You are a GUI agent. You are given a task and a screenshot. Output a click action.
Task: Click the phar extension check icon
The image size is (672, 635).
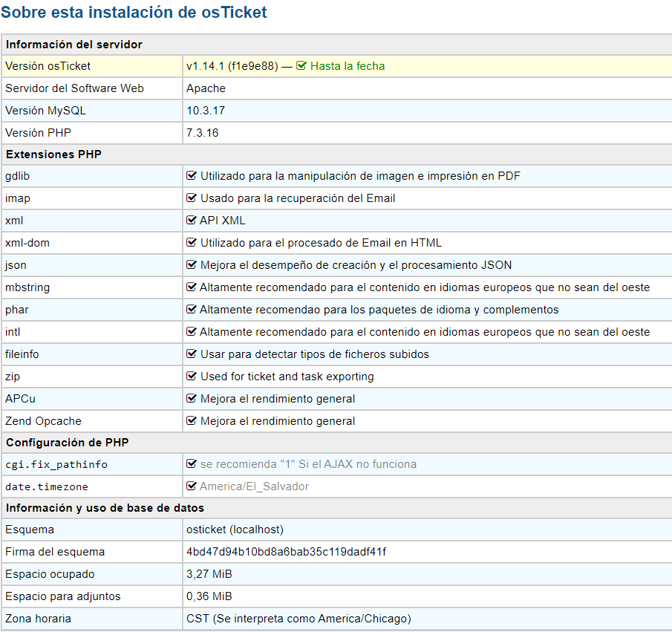pos(192,309)
